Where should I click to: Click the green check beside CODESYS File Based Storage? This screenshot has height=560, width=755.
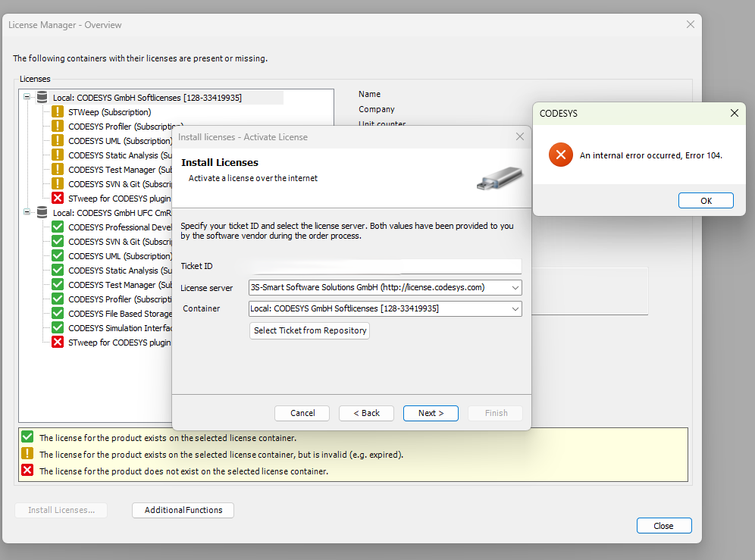pos(58,314)
